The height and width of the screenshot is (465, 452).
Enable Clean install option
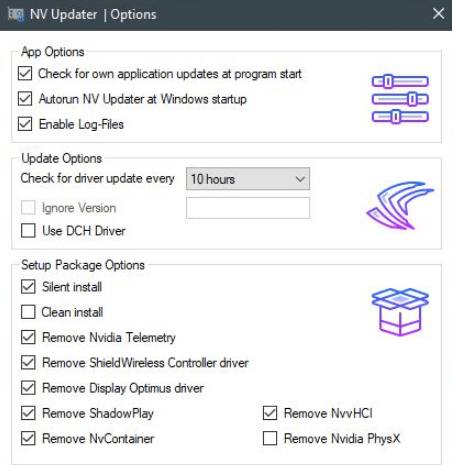click(x=28, y=312)
